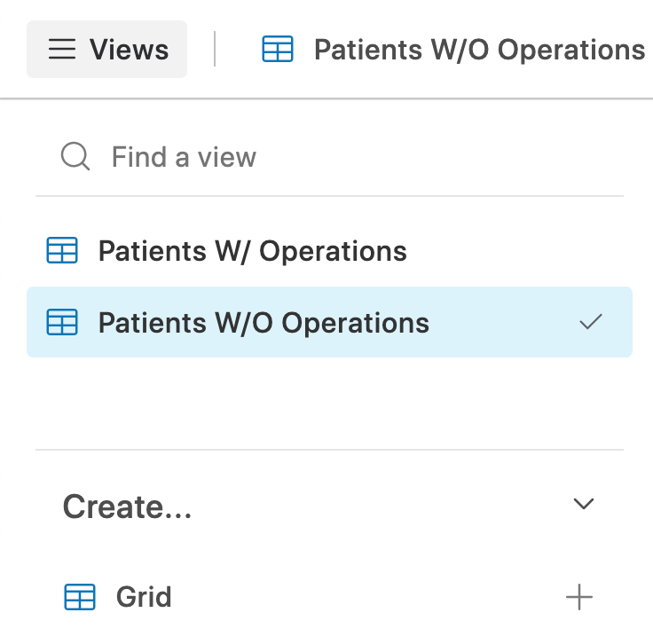Choose the Grid view type label

click(144, 597)
